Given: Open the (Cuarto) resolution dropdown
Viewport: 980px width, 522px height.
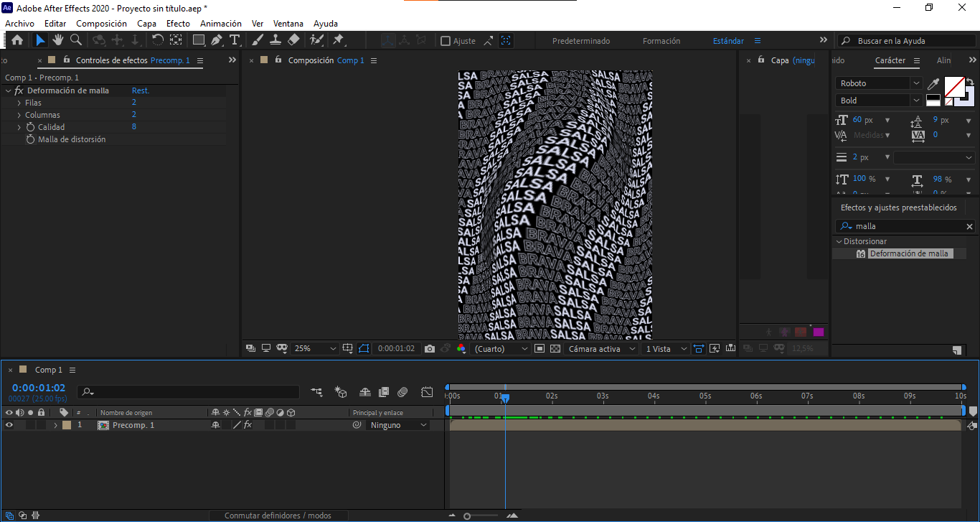Looking at the screenshot, I should [x=501, y=348].
